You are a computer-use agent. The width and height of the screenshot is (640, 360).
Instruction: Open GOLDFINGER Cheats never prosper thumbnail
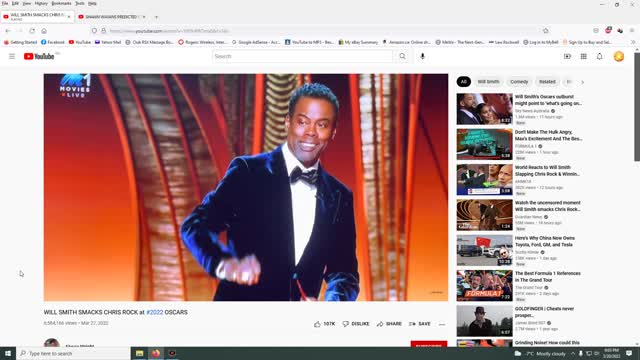click(484, 321)
